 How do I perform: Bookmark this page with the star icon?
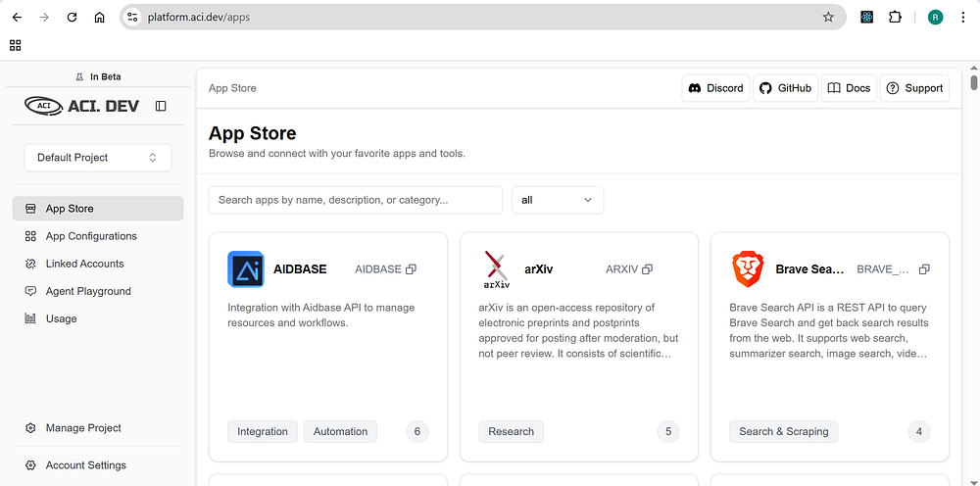tap(828, 17)
